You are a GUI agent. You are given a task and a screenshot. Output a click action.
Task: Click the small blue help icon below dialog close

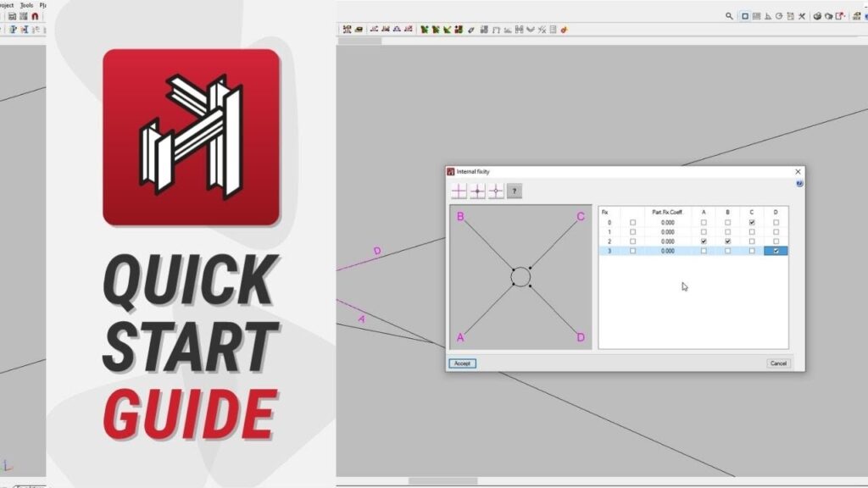click(799, 183)
